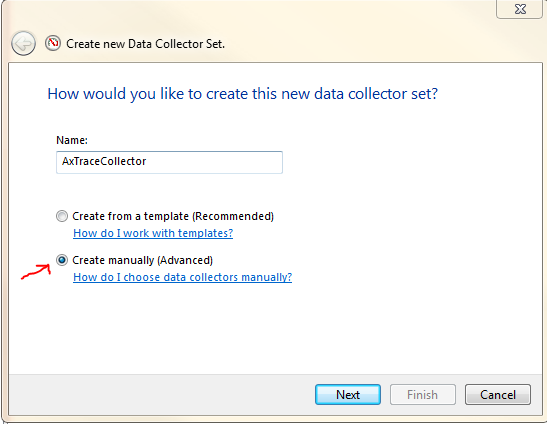
Task: Open 'How do I choose data collectors manually?' link
Action: coord(182,277)
